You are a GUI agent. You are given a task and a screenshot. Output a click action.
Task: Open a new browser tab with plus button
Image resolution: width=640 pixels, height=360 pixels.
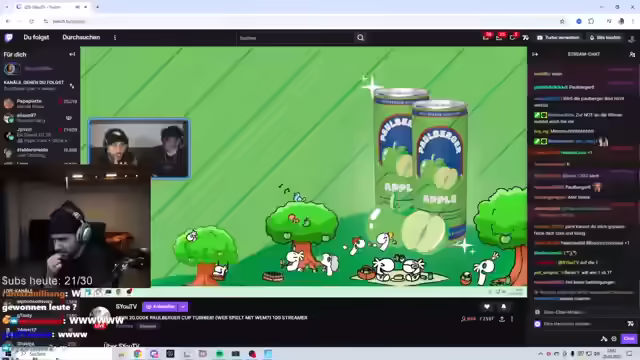(x=97, y=7)
